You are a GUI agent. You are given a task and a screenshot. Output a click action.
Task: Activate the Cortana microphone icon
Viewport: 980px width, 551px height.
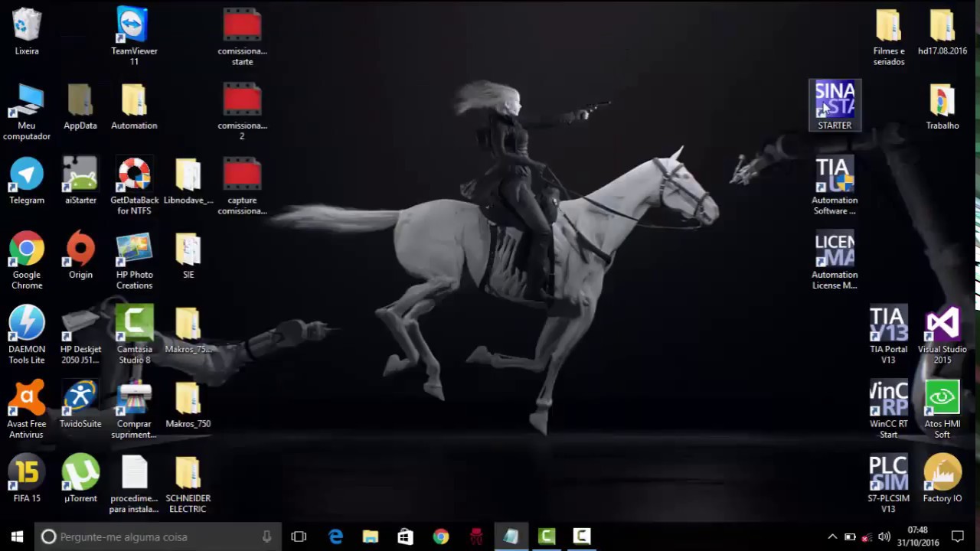[266, 536]
